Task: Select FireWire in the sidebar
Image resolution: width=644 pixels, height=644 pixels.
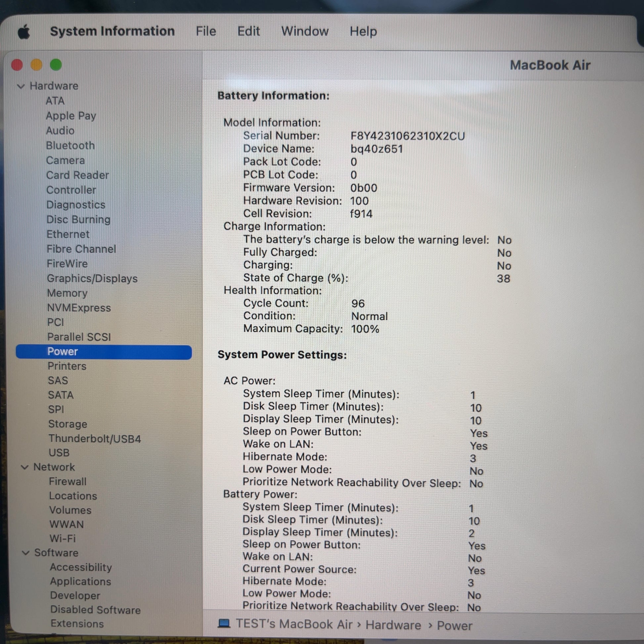Action: click(x=67, y=264)
